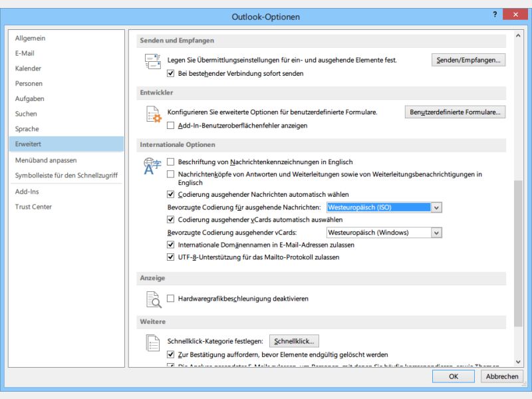Click the Entwickler form gear icon

coord(154,114)
